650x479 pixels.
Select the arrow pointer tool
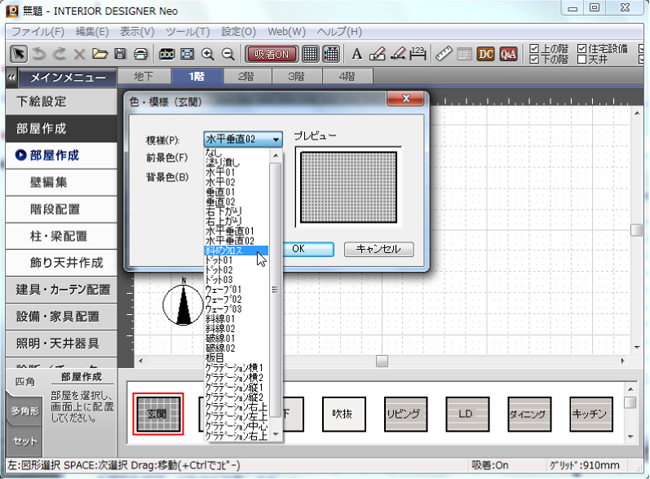coord(18,53)
